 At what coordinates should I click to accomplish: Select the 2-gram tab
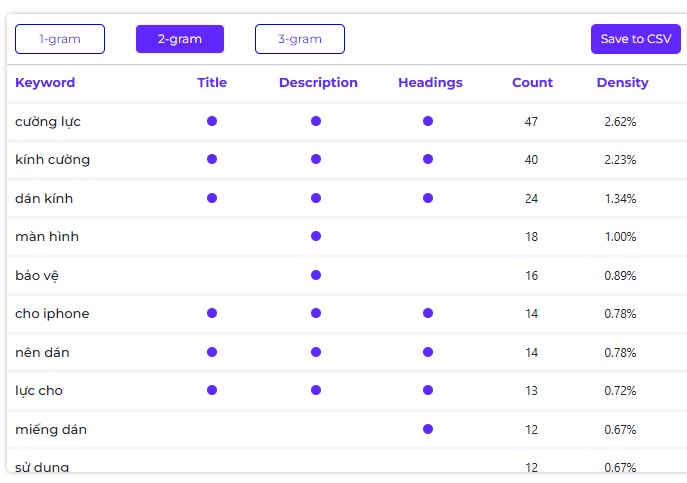180,39
